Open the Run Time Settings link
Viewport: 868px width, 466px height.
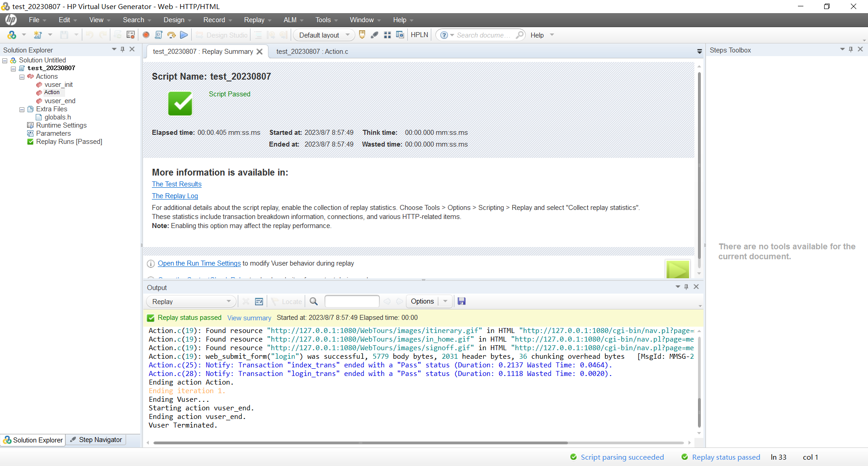199,263
